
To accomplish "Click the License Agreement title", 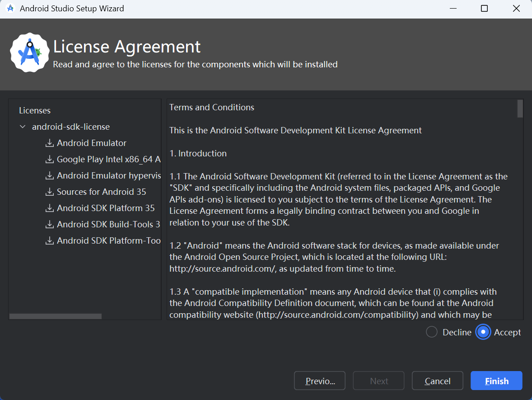I will click(x=127, y=47).
